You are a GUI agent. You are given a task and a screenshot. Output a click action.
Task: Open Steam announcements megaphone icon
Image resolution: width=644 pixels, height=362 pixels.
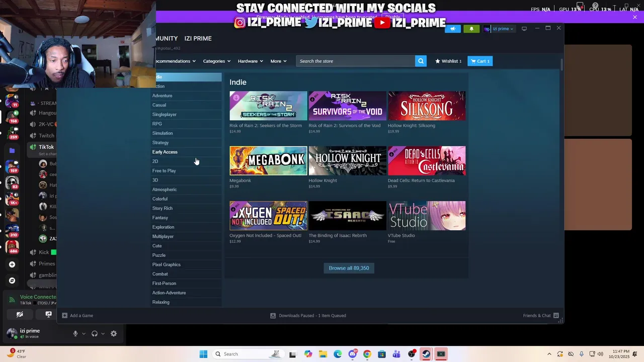(453, 29)
